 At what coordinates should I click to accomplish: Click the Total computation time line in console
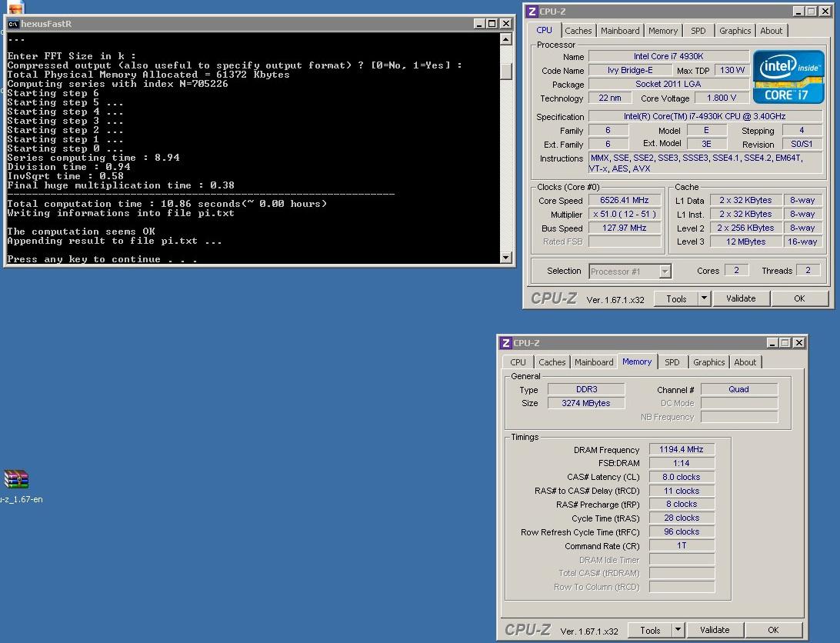tap(167, 204)
